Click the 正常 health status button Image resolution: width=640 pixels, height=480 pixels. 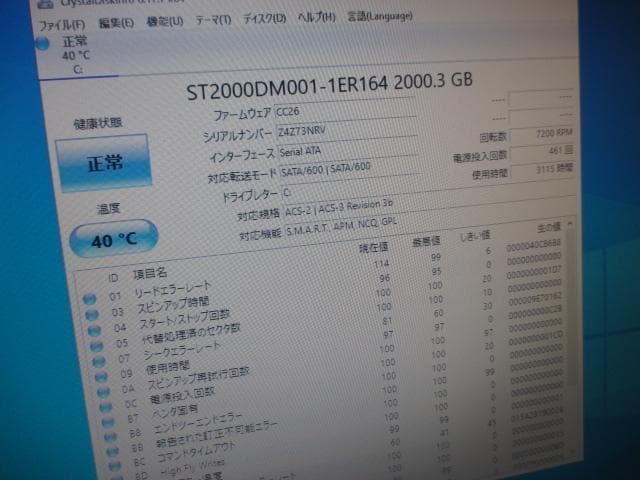[x=104, y=162]
